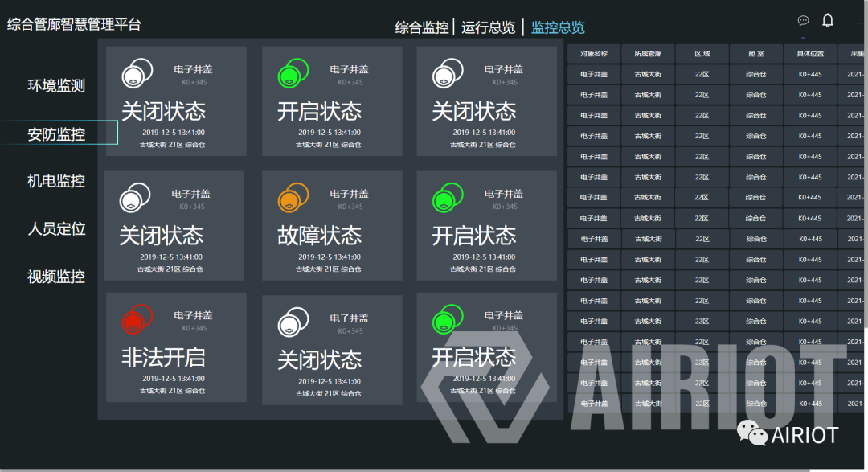Select 安防监控 in the sidebar
Viewport: 868px width, 472px height.
[x=56, y=134]
